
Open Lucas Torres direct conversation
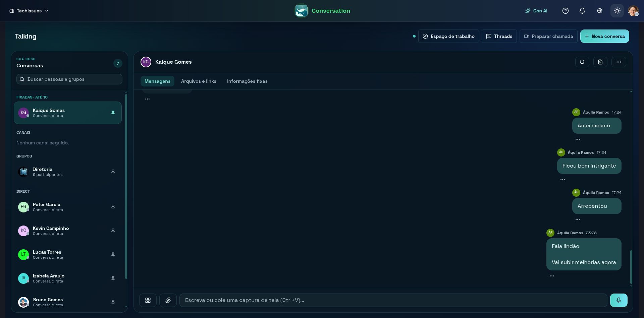[x=67, y=255]
